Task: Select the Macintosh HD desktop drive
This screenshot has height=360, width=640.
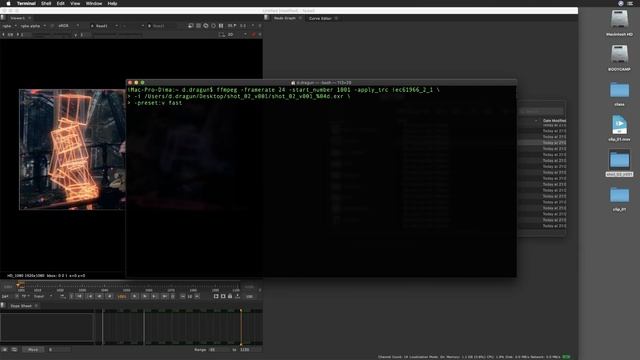Action: click(619, 23)
